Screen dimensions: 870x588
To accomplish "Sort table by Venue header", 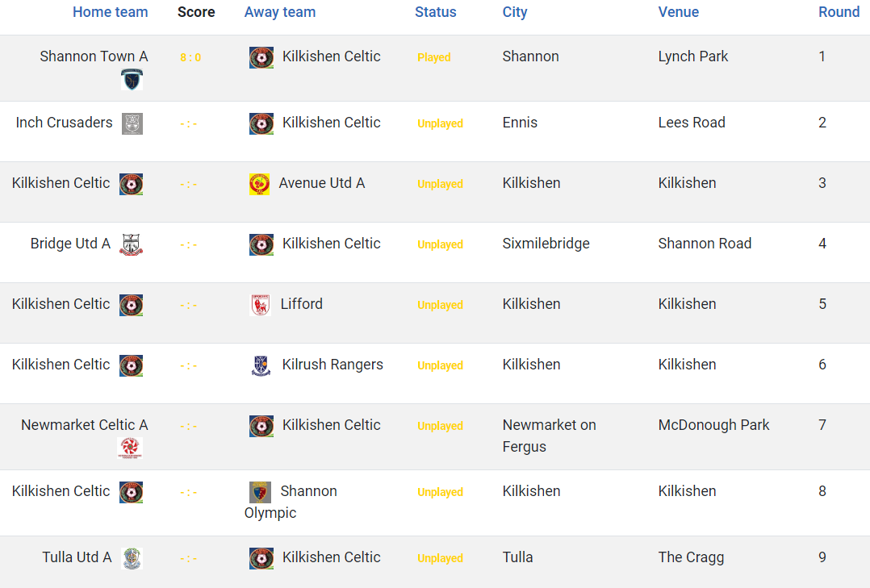I will point(679,12).
